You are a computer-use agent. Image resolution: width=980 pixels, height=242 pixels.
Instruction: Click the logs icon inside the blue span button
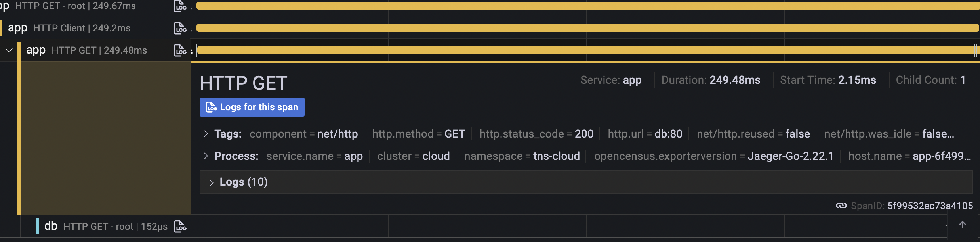pyautogui.click(x=211, y=107)
